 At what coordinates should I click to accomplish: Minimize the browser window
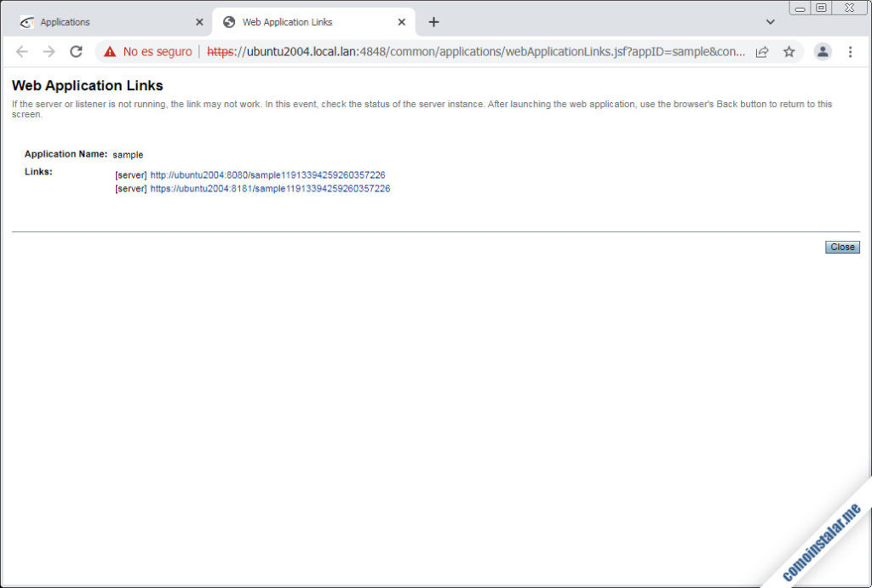point(800,9)
